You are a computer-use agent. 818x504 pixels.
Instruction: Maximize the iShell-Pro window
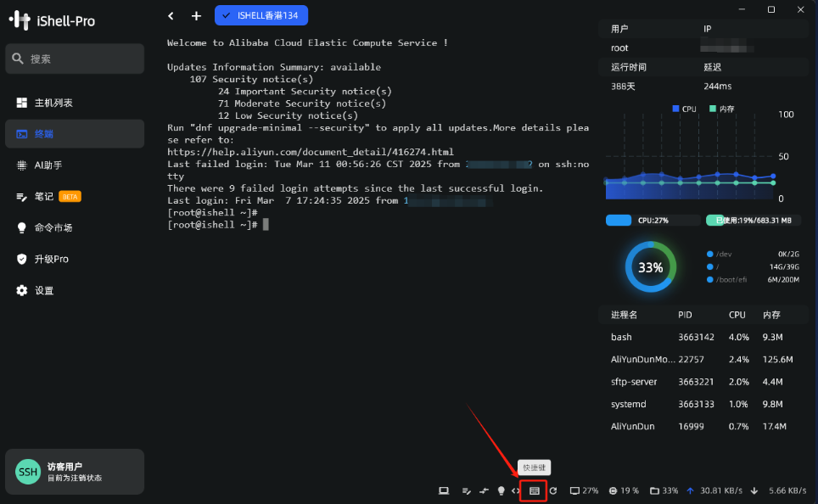[x=771, y=9]
